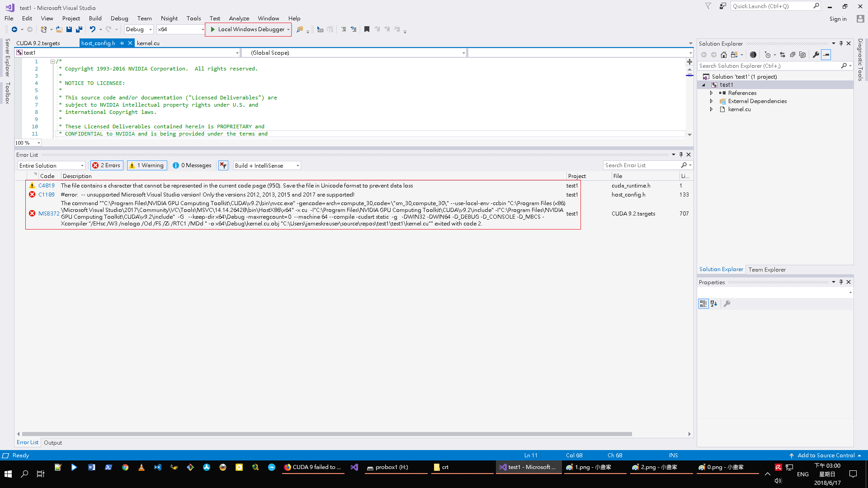Image resolution: width=868 pixels, height=488 pixels.
Task: Open Properties wrench icon in Solution Explorer
Action: 816,55
